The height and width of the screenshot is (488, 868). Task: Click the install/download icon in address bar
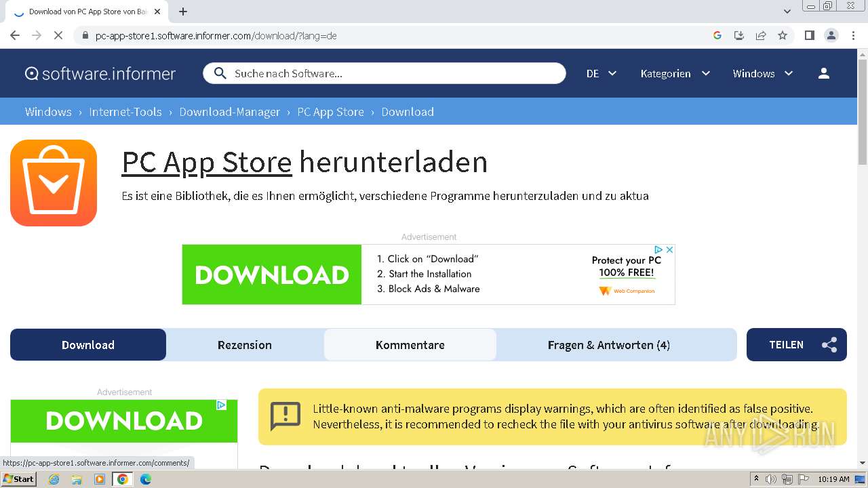pyautogui.click(x=739, y=35)
